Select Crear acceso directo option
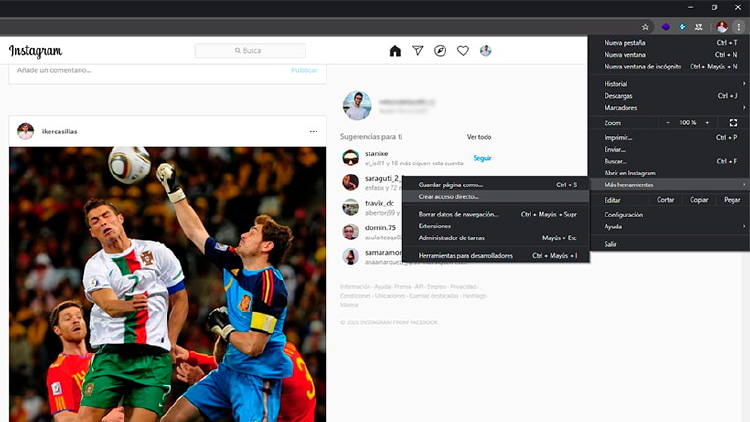 [x=496, y=197]
